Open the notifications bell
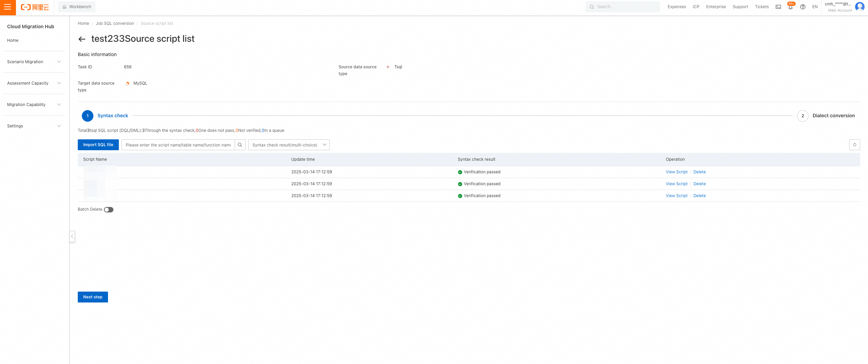The height and width of the screenshot is (364, 868). tap(791, 7)
